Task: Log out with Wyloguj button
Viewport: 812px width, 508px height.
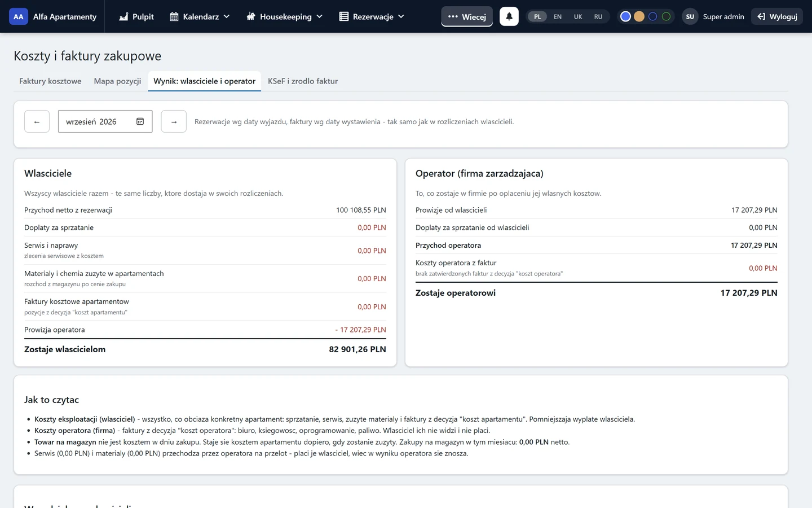Action: (x=777, y=16)
